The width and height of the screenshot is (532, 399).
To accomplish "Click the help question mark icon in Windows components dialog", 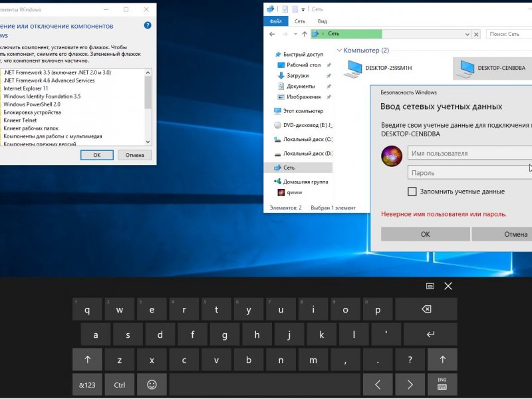I will pos(148,25).
